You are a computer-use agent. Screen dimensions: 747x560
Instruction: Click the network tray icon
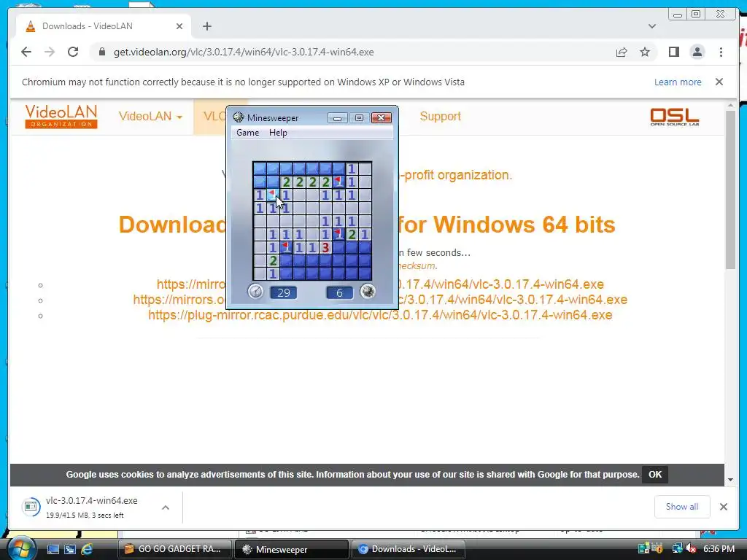pos(676,549)
